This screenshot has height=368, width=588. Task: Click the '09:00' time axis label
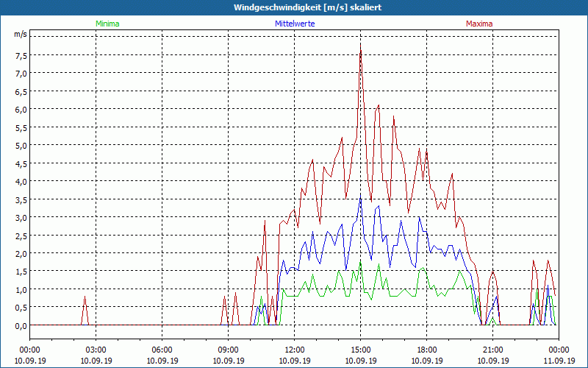(x=229, y=350)
